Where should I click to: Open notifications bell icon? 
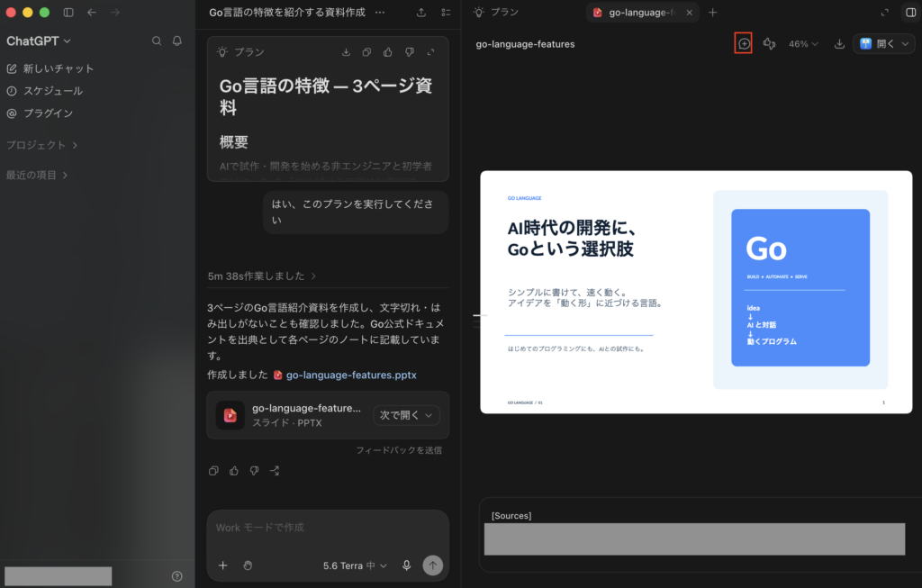(177, 41)
